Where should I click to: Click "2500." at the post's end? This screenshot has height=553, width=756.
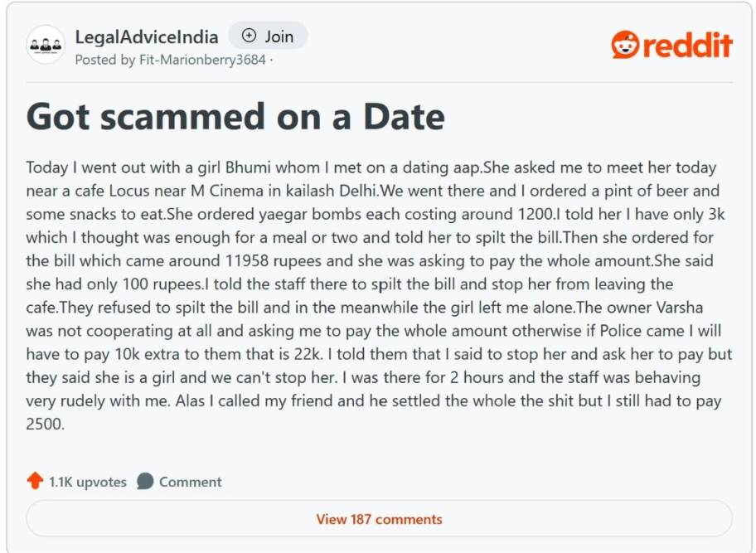coord(46,424)
